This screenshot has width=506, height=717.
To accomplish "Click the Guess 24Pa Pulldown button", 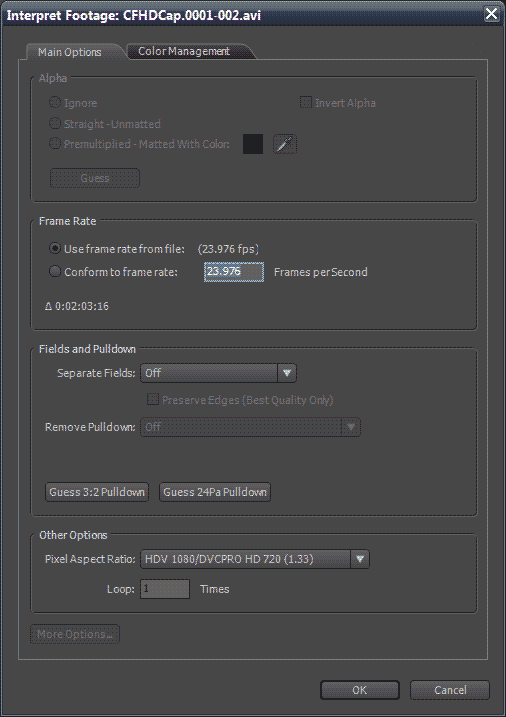I will (x=215, y=492).
